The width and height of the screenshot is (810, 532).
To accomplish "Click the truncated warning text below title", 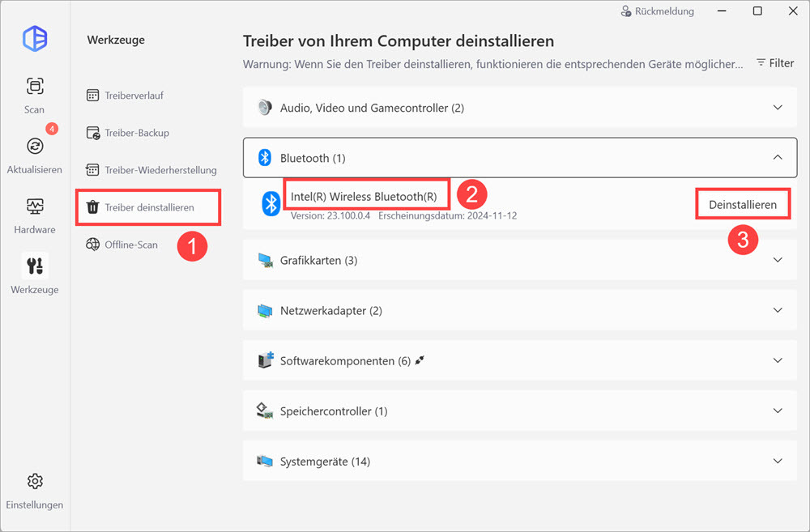I will tap(492, 64).
